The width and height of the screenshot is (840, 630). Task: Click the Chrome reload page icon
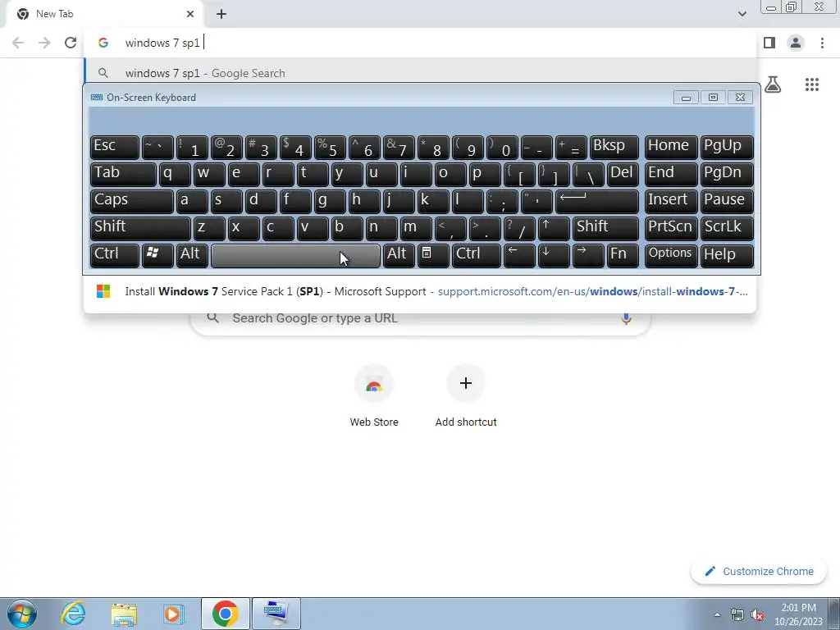coord(71,43)
